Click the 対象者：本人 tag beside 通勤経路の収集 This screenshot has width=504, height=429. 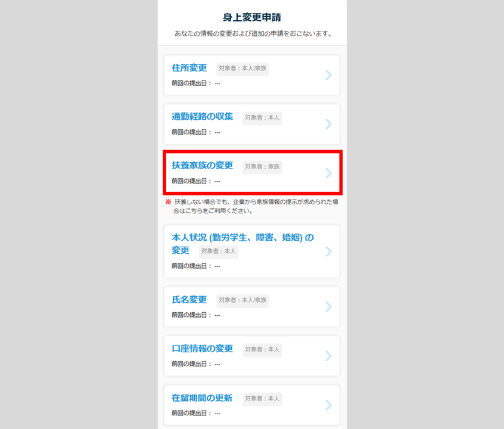[x=262, y=118]
